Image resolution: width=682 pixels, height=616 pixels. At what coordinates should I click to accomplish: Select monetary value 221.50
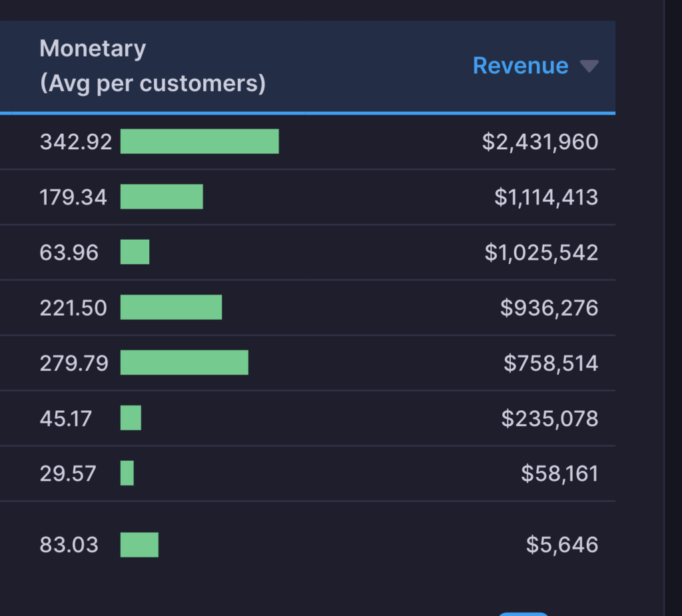73,308
